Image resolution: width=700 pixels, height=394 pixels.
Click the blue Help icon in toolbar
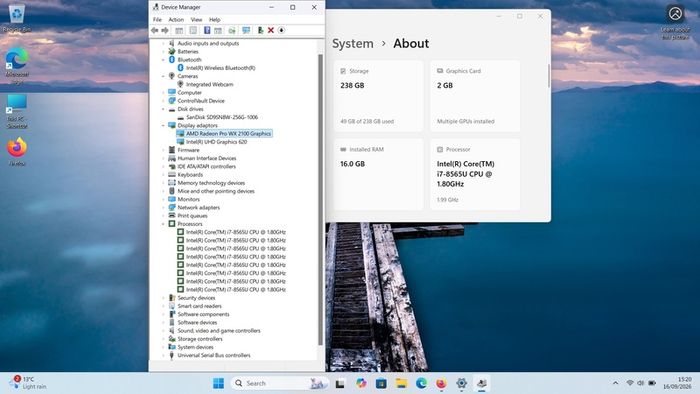coord(207,30)
